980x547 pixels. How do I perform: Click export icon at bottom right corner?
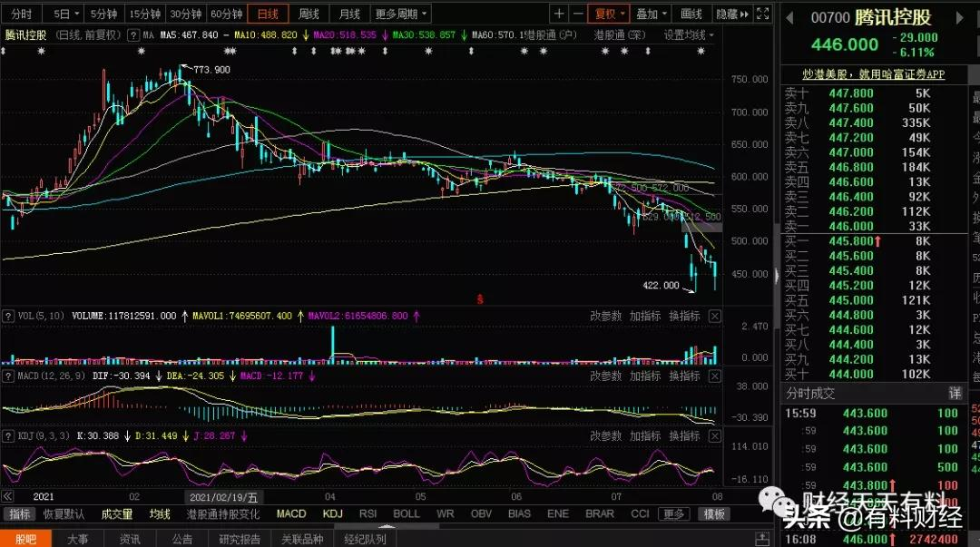[762, 539]
